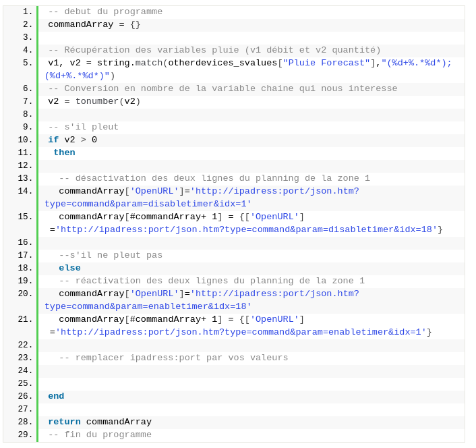Screen dimensions: 476x448
Task: Click the 'remplacer ipadress:port' comment
Action: tap(173, 358)
